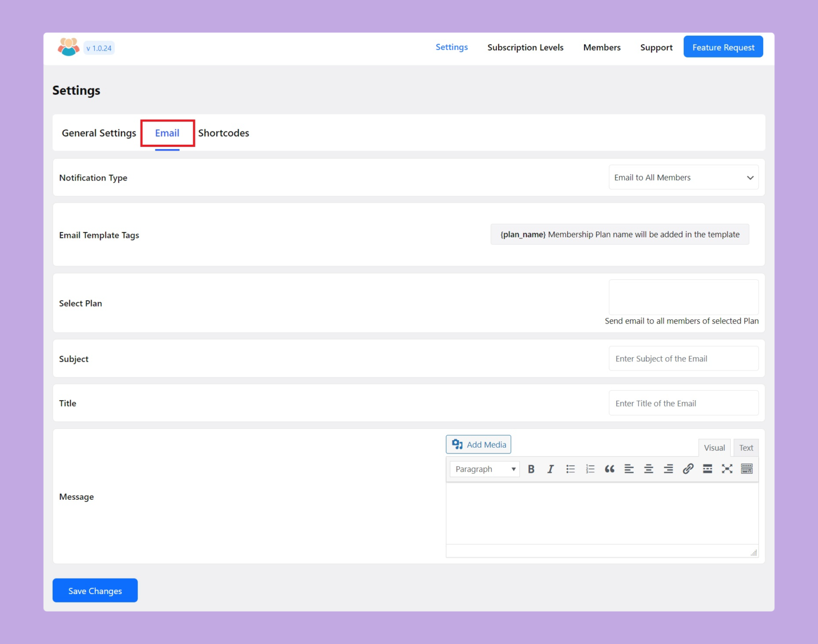The width and height of the screenshot is (818, 644).
Task: Switch to the Shortcodes settings tab
Action: click(x=223, y=133)
